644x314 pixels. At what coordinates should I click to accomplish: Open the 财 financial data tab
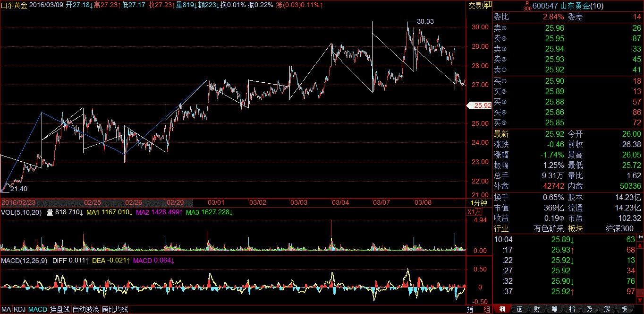(x=537, y=309)
